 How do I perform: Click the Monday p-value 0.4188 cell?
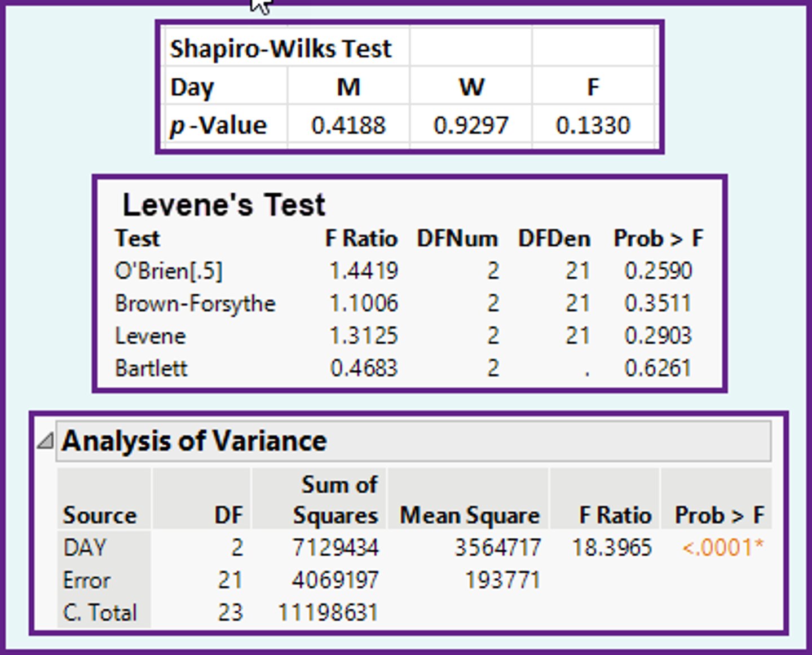coord(348,125)
